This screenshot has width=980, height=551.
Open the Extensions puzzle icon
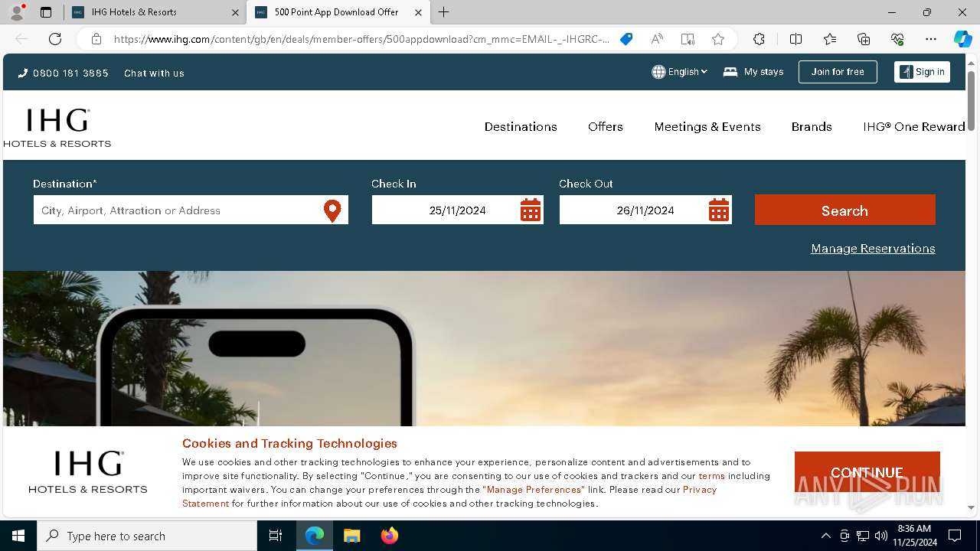[x=759, y=39]
